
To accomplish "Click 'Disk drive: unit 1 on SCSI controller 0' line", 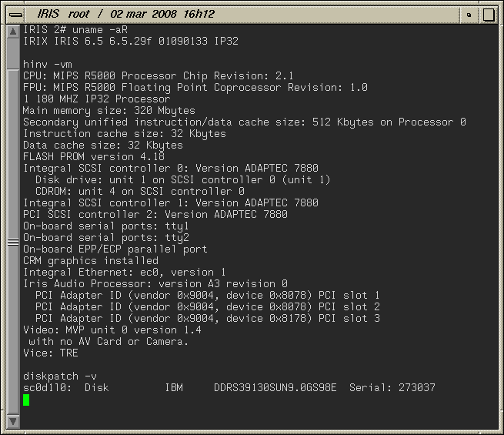I will [183, 180].
